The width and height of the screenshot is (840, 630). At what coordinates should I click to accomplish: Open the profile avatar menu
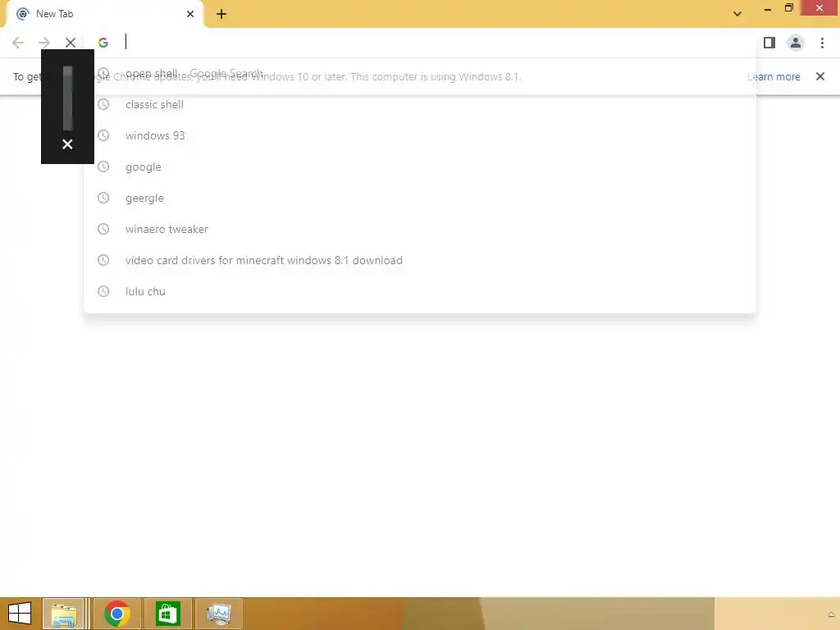796,43
